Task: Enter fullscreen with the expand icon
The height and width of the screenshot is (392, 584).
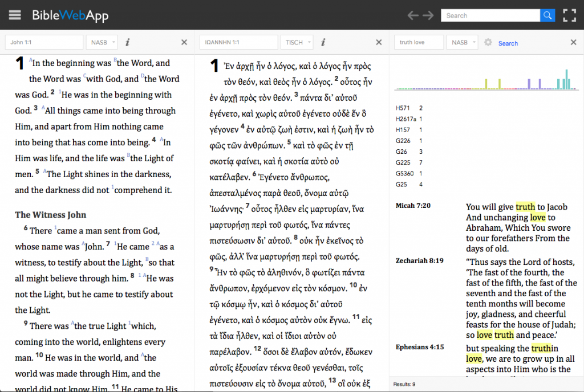Action: pyautogui.click(x=570, y=15)
